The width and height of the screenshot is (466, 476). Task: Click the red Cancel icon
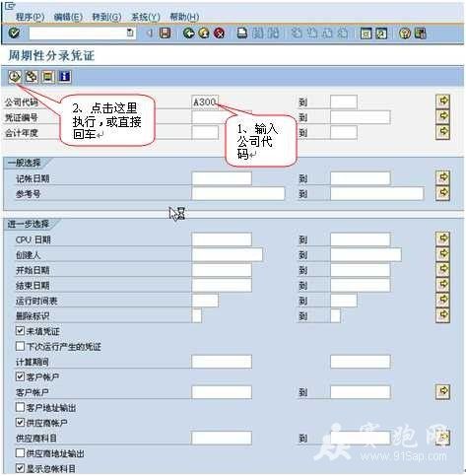[x=219, y=33]
